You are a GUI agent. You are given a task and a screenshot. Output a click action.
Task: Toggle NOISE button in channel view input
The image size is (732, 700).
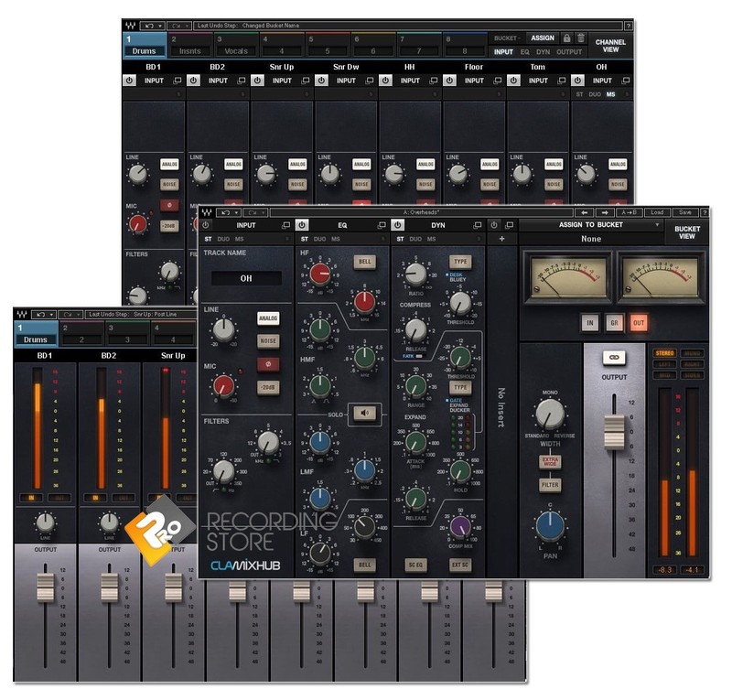tap(268, 341)
